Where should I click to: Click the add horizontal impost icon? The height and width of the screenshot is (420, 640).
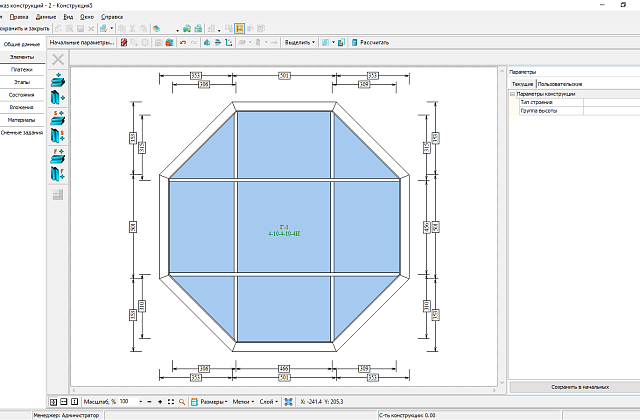(58, 80)
